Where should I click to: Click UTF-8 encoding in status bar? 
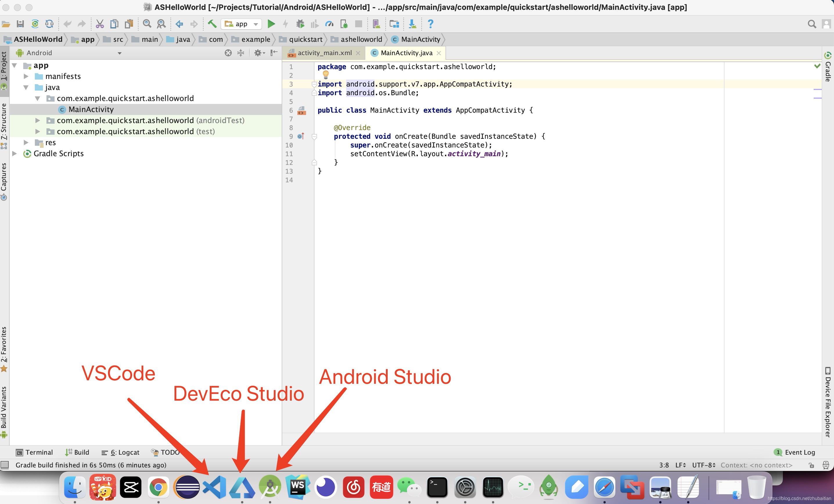704,465
